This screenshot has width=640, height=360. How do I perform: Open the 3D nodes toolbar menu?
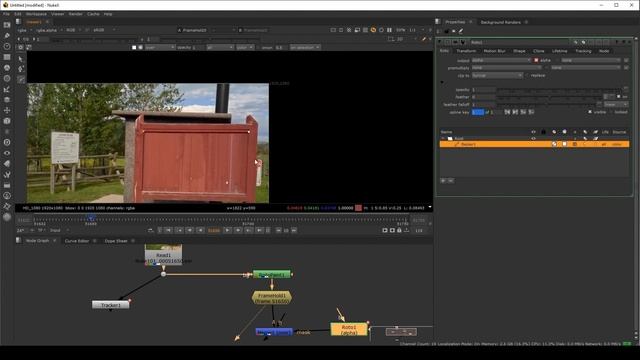7,121
